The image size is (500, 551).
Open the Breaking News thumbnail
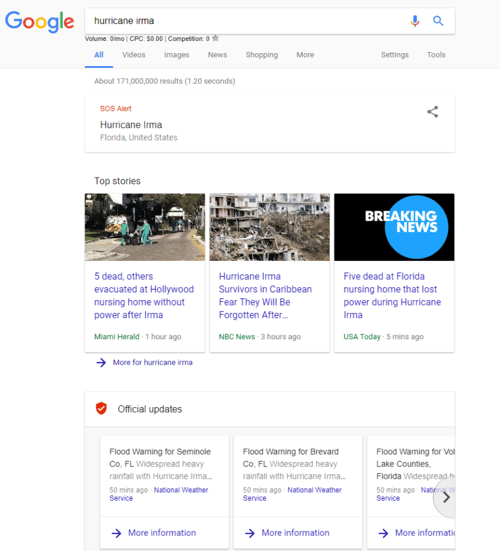(394, 227)
